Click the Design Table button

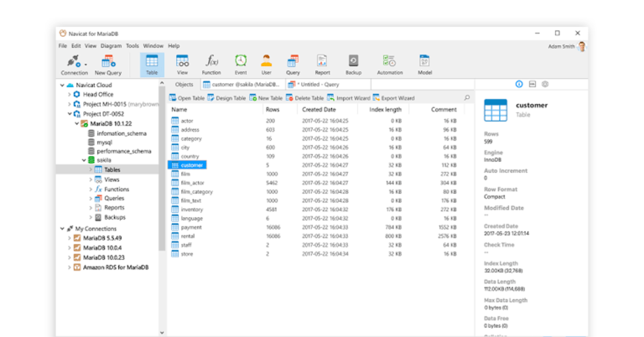[227, 98]
